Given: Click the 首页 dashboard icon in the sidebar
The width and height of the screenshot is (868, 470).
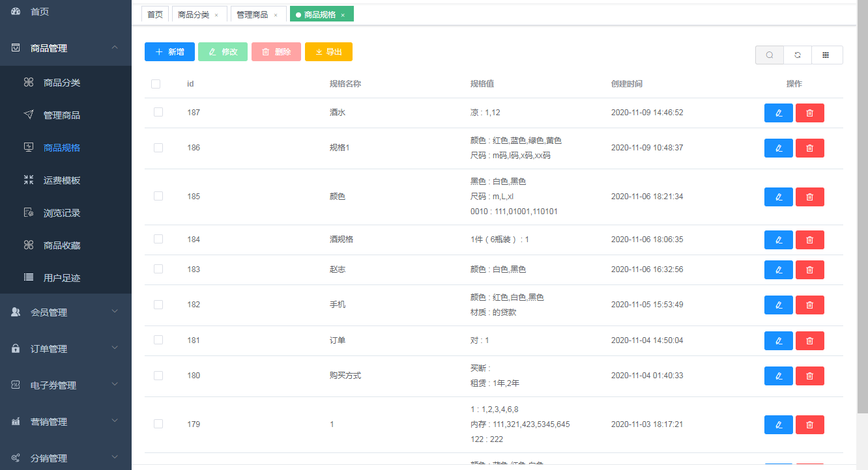Looking at the screenshot, I should tap(16, 12).
